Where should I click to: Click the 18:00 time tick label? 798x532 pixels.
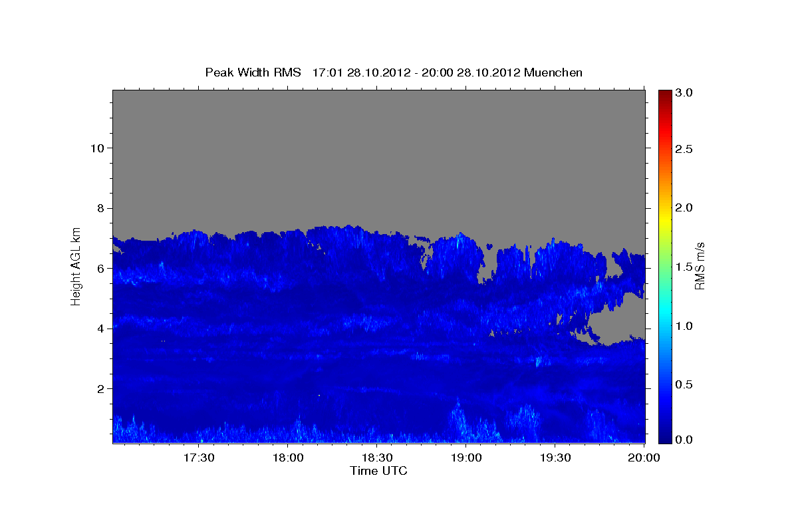288,458
